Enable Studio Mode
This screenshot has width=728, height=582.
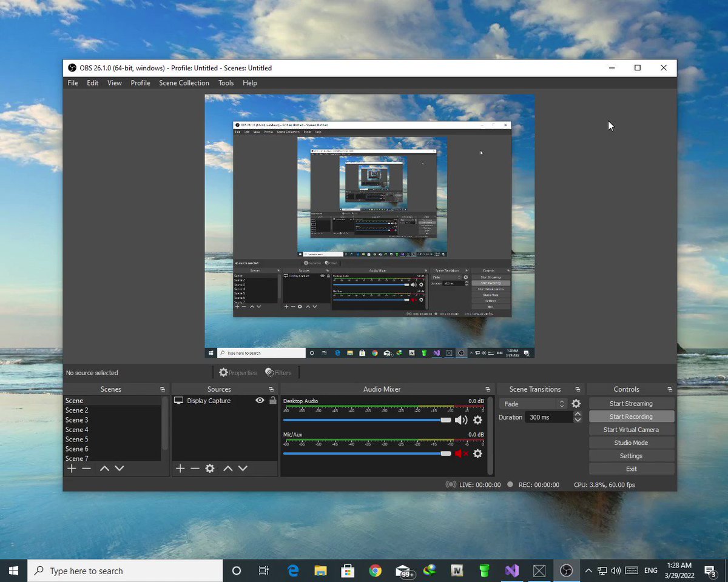point(631,443)
